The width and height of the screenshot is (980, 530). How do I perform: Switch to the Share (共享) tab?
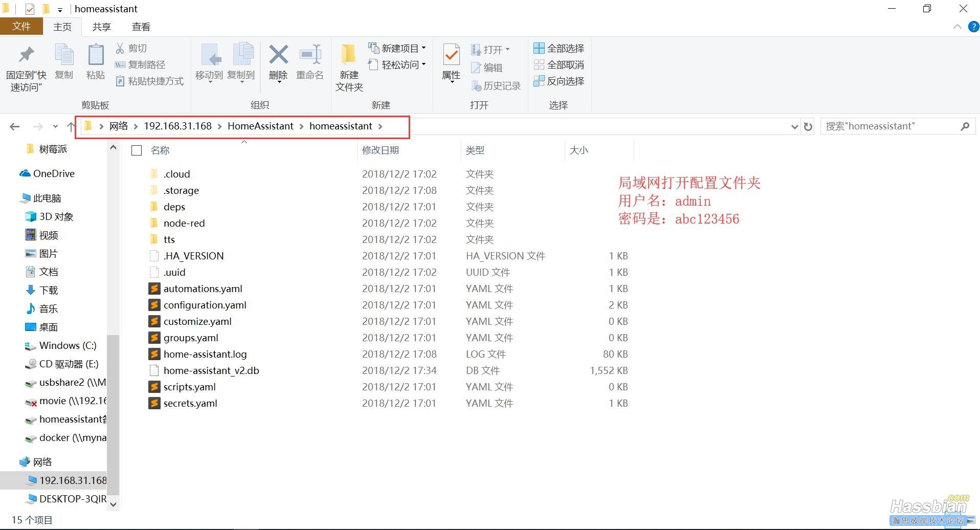pos(101,27)
